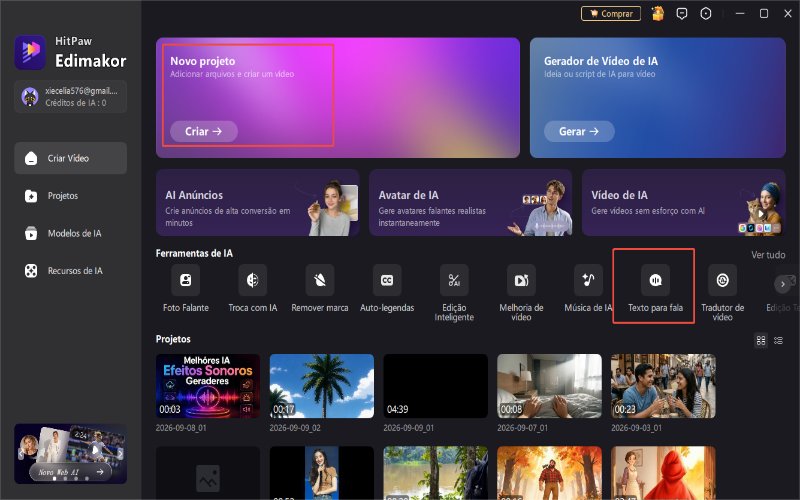Click the Ferramentas de IA heading

click(194, 254)
